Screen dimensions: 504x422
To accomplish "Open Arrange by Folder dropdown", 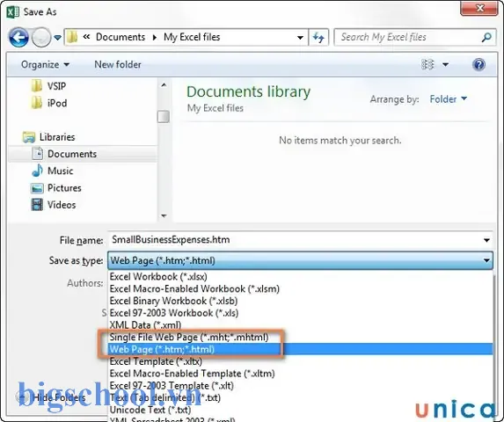I will click(449, 99).
